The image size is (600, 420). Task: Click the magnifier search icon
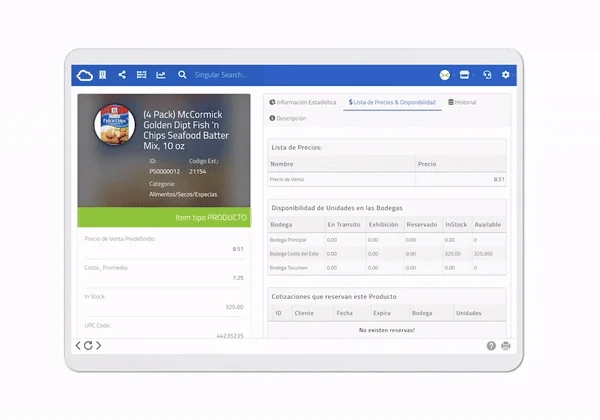[182, 75]
